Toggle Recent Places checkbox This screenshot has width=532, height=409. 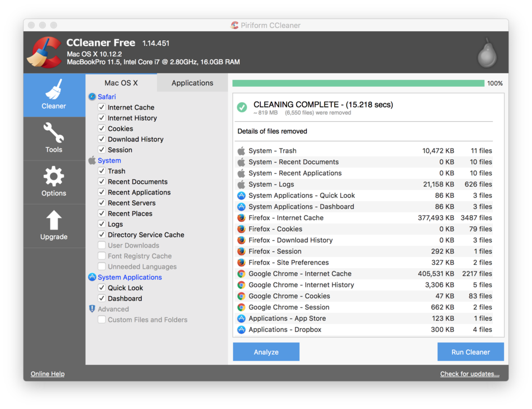click(102, 213)
